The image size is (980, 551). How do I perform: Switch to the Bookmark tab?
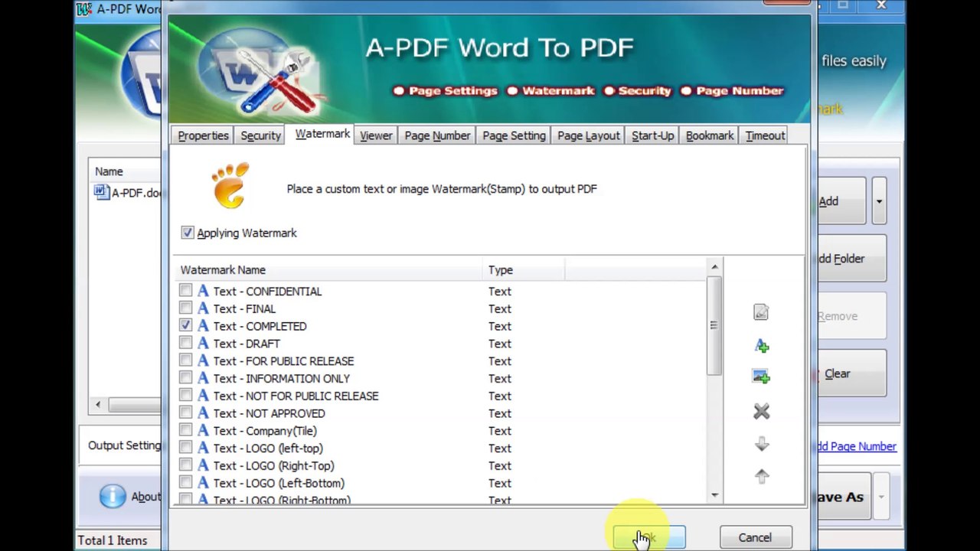click(709, 135)
